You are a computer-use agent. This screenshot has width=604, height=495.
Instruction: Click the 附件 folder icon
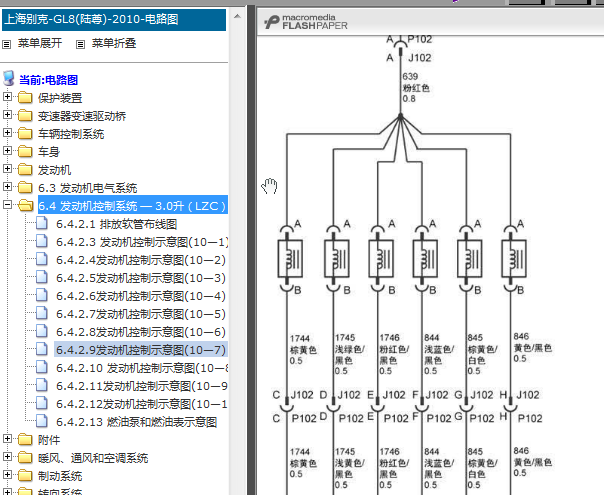pyautogui.click(x=25, y=440)
